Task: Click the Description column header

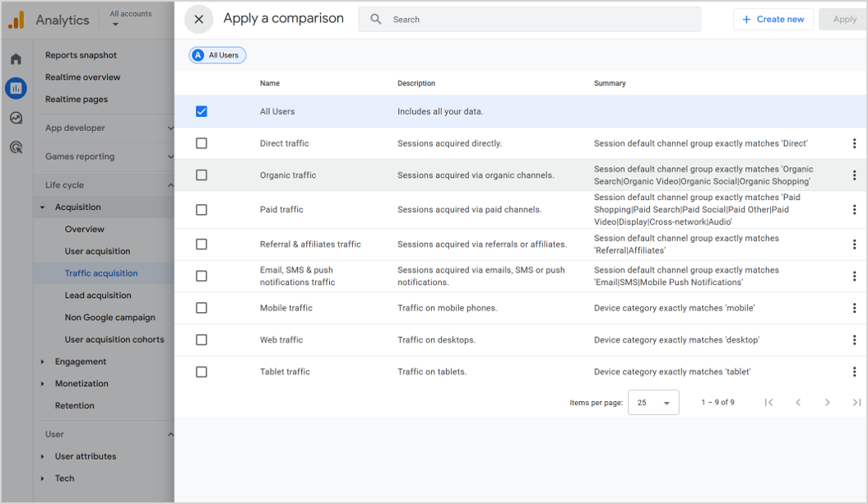Action: [x=416, y=83]
